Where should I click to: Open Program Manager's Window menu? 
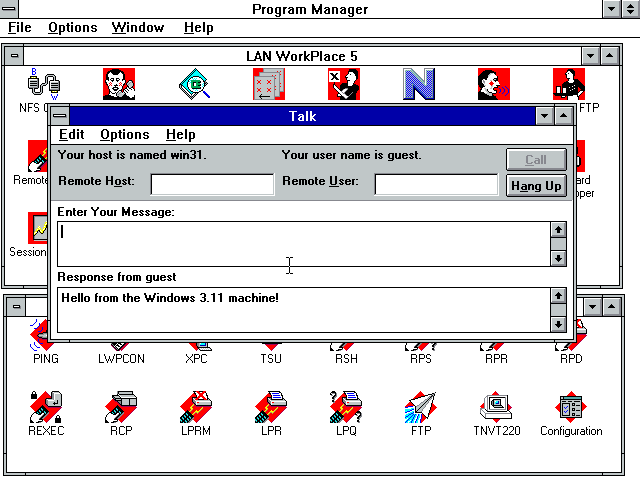138,27
